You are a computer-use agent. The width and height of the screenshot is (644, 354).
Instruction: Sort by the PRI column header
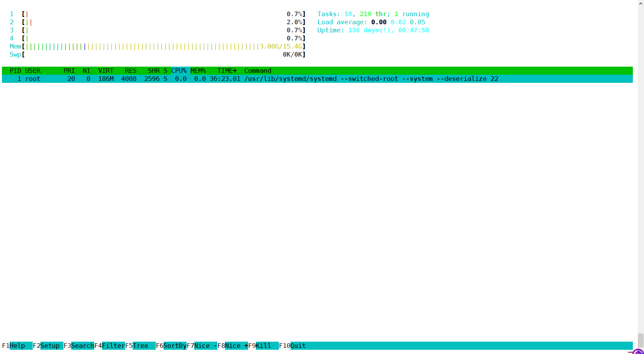(x=69, y=70)
